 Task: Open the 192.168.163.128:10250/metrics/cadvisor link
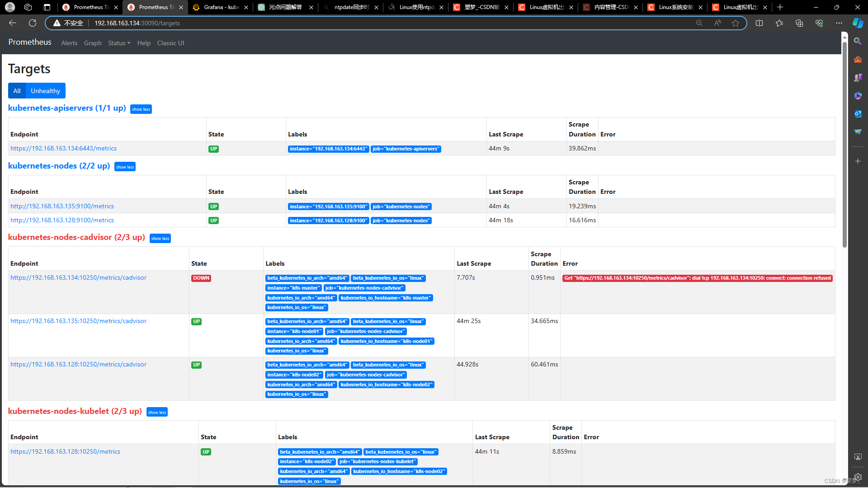[x=78, y=364]
